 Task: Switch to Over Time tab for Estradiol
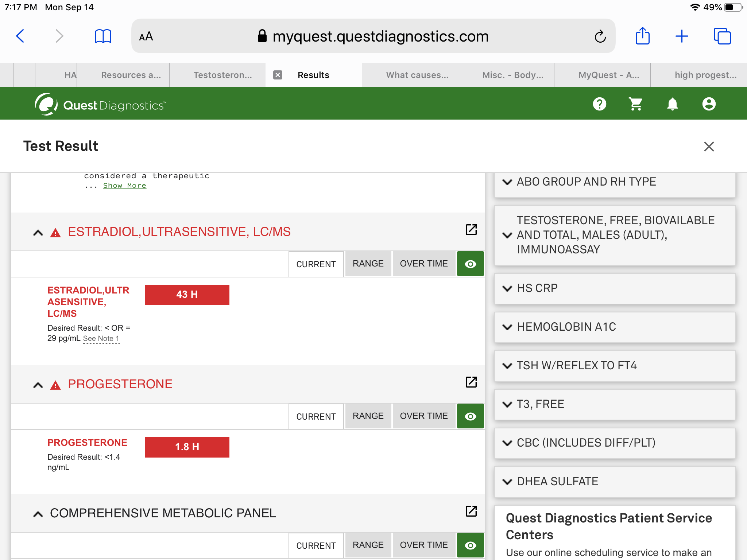click(x=423, y=264)
